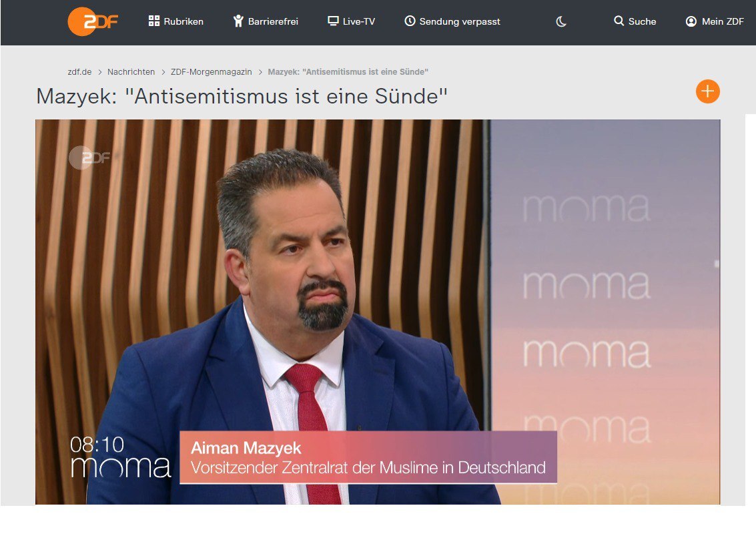756x560 pixels.
Task: Click the current Mazyek breadcrumb item
Action: pyautogui.click(x=348, y=72)
